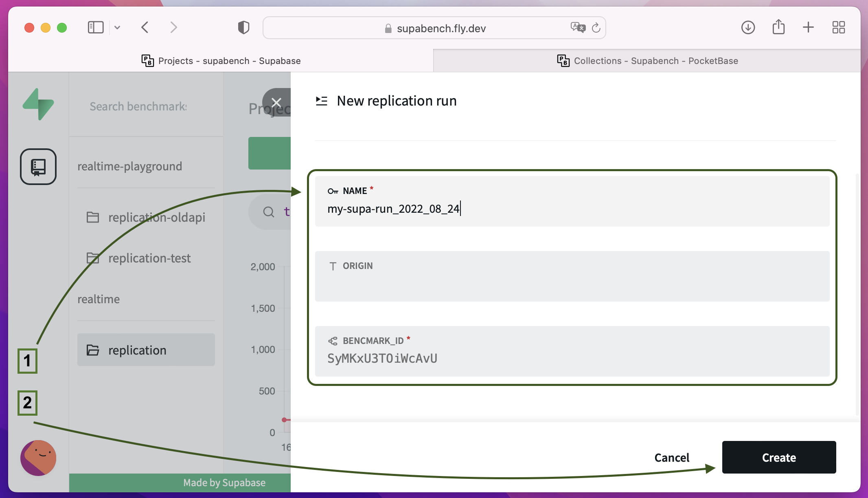This screenshot has width=868, height=498.
Task: Click the New replication run panel icon
Action: (322, 101)
